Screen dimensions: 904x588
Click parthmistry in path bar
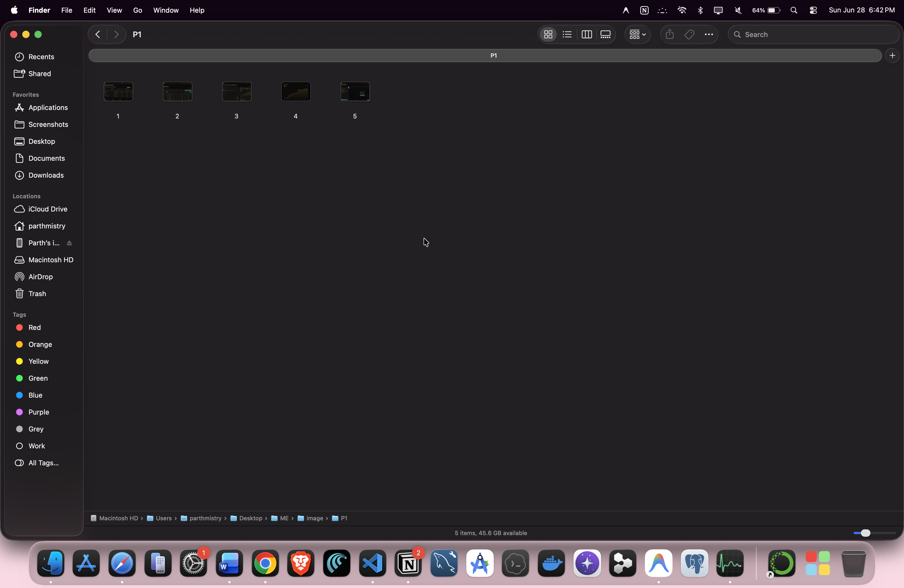pyautogui.click(x=201, y=518)
